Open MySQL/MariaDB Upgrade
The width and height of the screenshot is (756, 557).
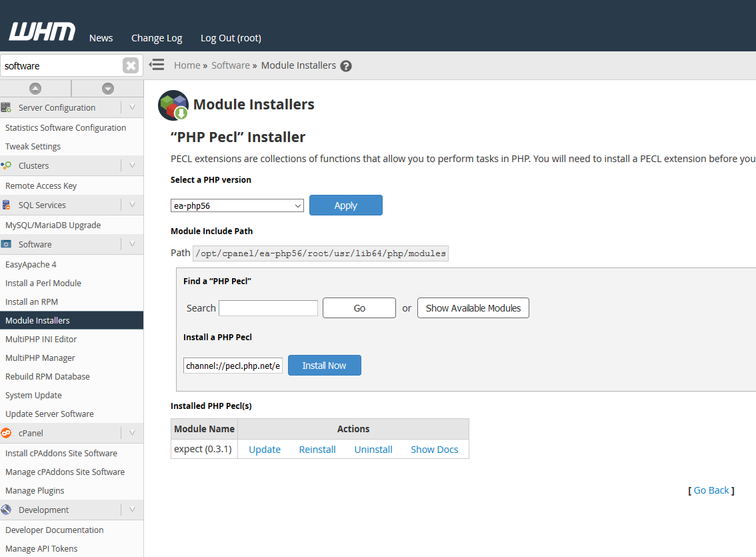coord(53,225)
